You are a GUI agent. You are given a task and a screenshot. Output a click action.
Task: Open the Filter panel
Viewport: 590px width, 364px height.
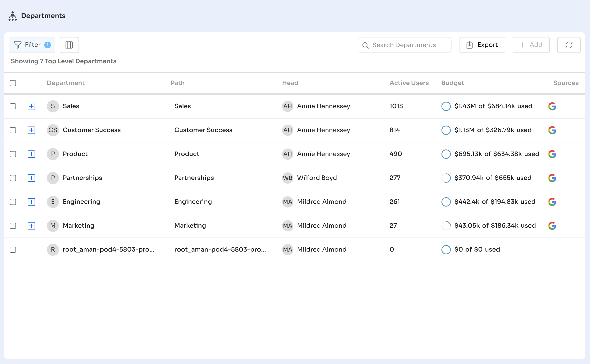click(32, 45)
